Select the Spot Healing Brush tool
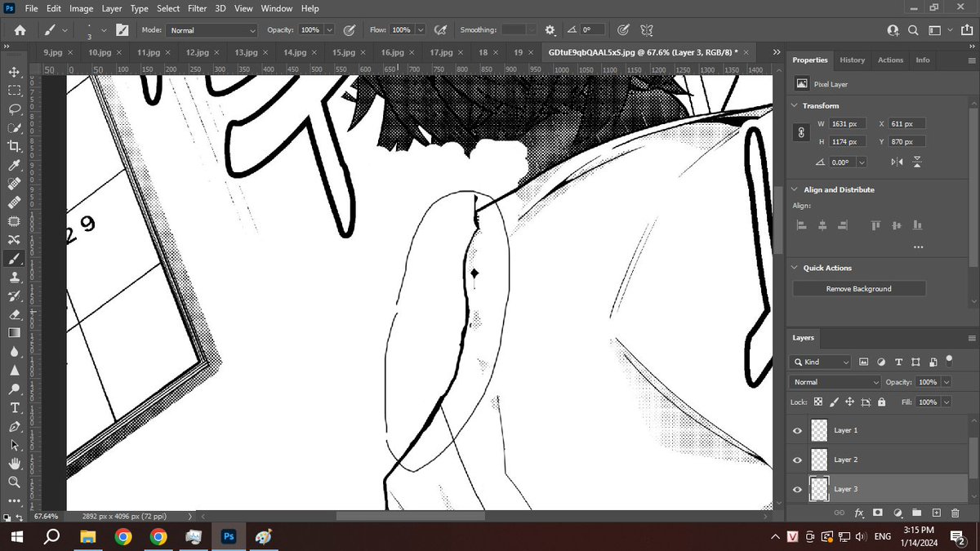 click(15, 184)
